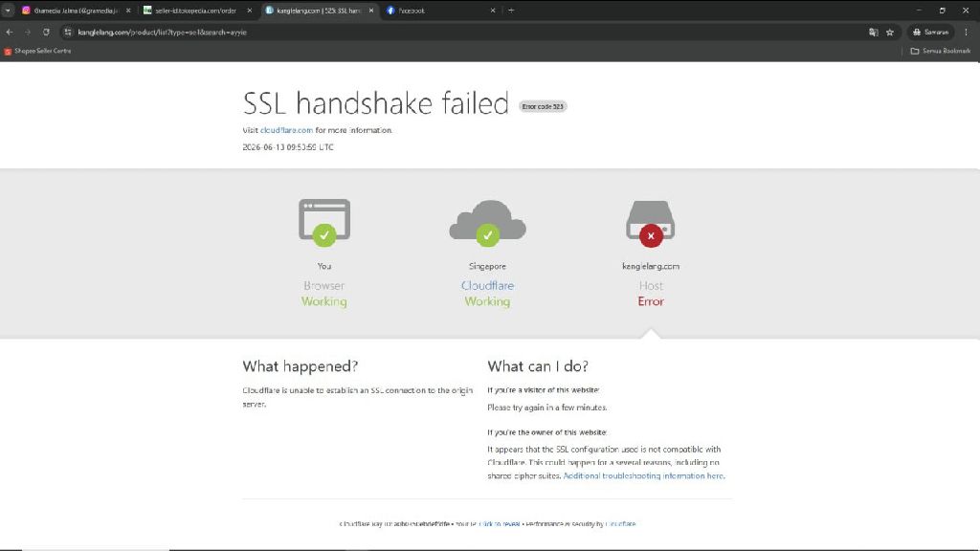This screenshot has width=980, height=551.
Task: Open cloudflare.com link for more information
Action: tap(286, 130)
